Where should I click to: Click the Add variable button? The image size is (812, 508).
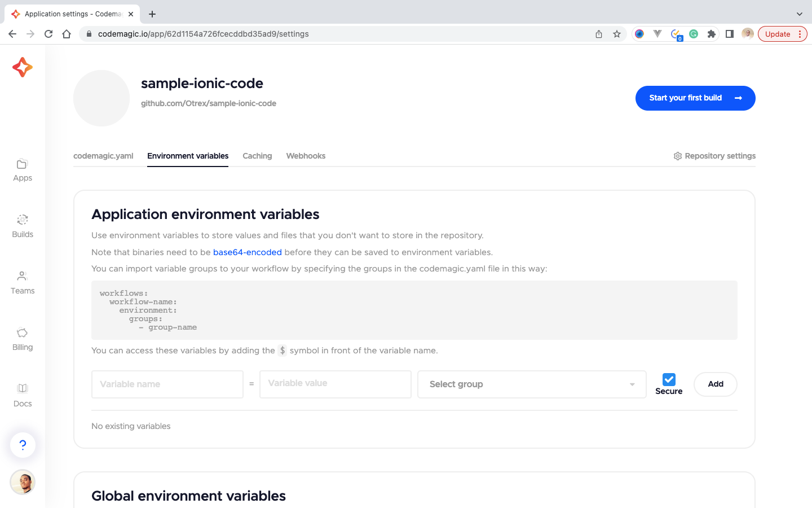716,384
